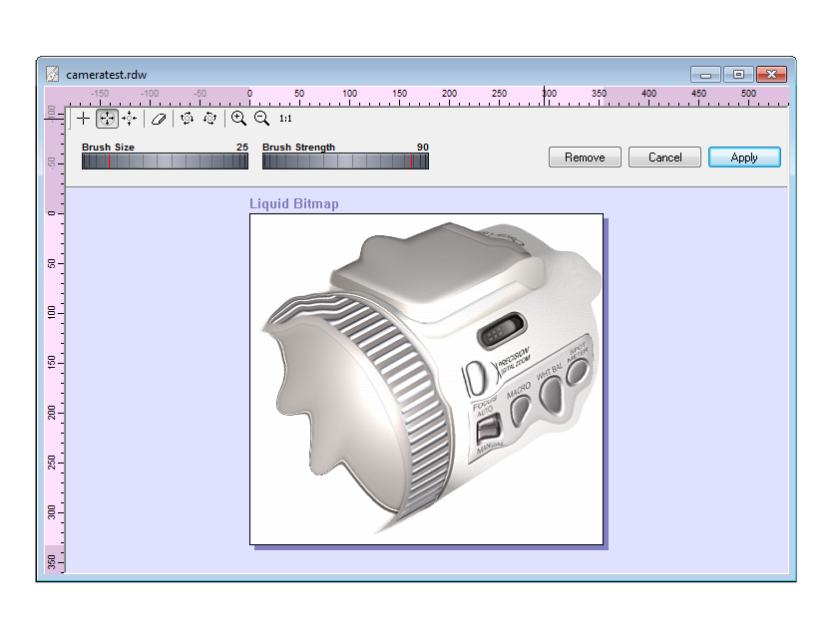Click the zoom in magnifier
Screen dimensions: 840x630
pos(238,119)
